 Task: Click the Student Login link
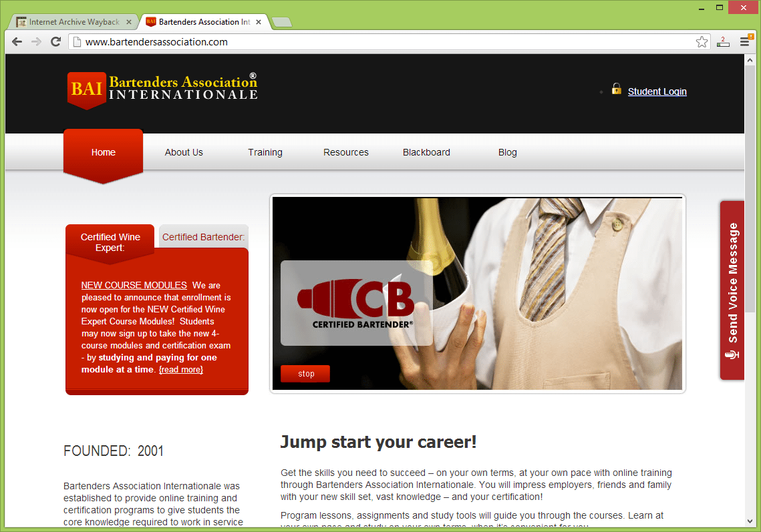click(x=657, y=91)
